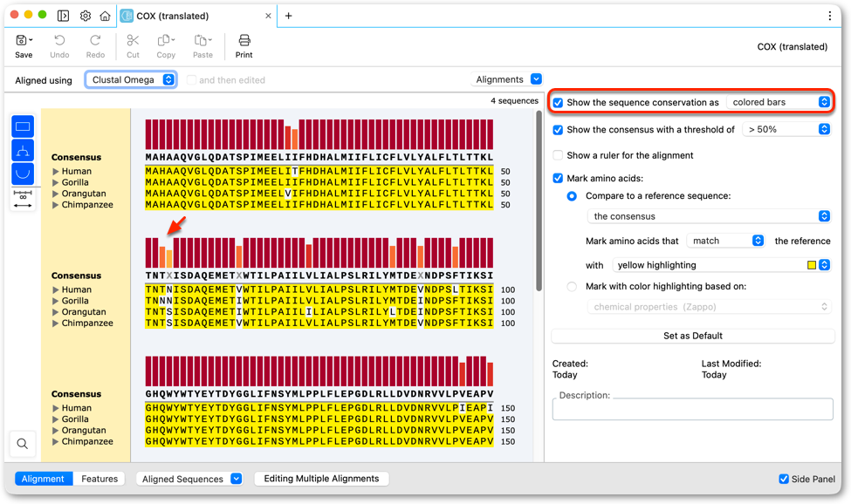
Task: Expand Human in the first alignment block
Action: click(x=55, y=171)
